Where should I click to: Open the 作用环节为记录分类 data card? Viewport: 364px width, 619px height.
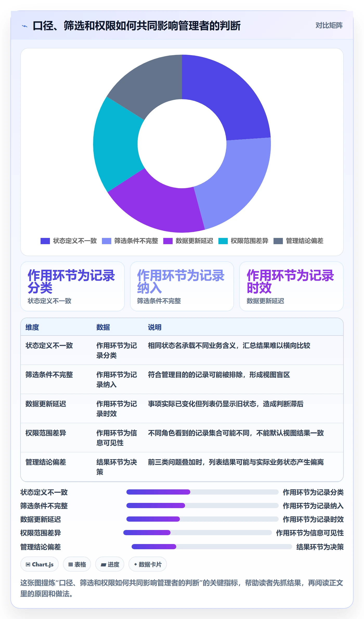tap(73, 286)
